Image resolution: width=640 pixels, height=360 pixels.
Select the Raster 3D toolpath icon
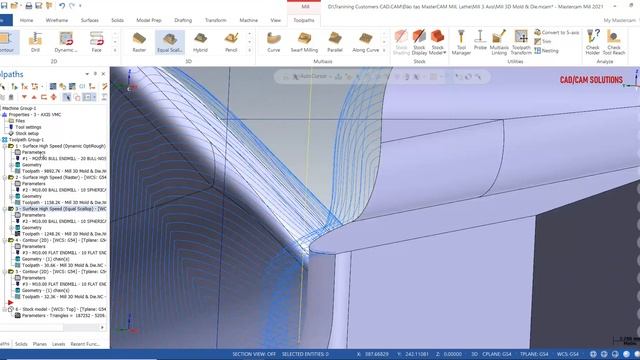click(139, 42)
